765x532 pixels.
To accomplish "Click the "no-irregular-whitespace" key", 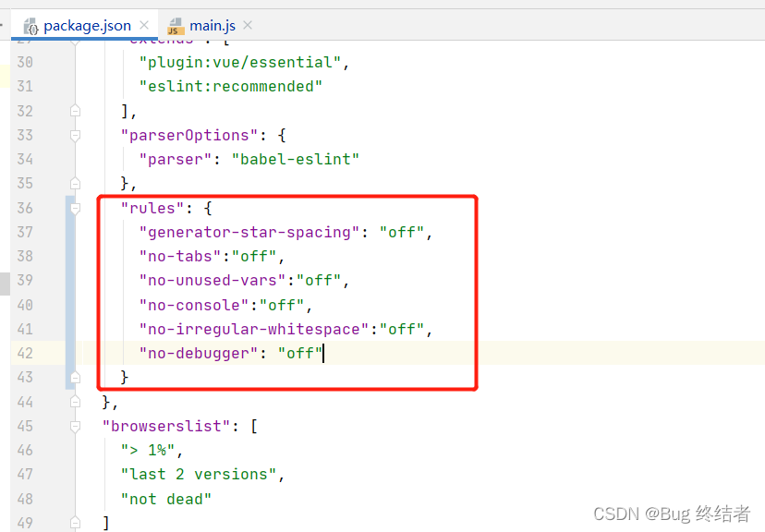I will pyautogui.click(x=254, y=329).
